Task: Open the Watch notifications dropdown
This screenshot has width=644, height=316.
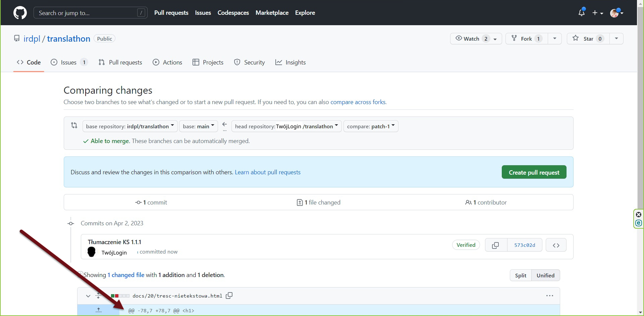Action: [x=476, y=39]
